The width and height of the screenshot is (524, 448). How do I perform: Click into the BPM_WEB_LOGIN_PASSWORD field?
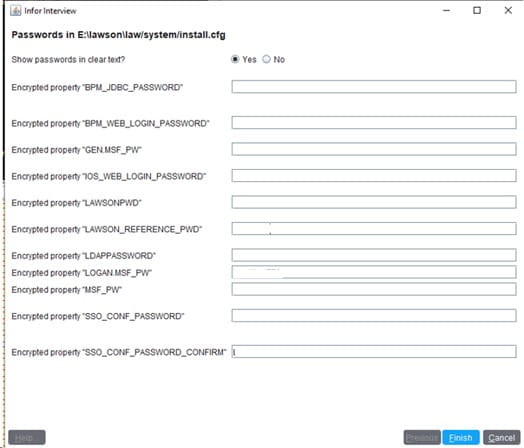(x=374, y=123)
